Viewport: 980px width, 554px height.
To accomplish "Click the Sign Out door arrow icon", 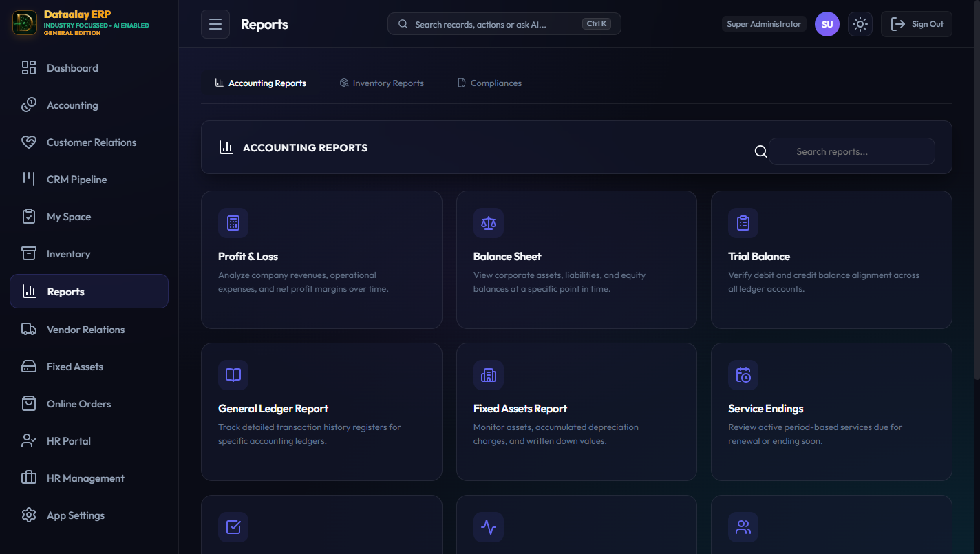I will tap(898, 24).
